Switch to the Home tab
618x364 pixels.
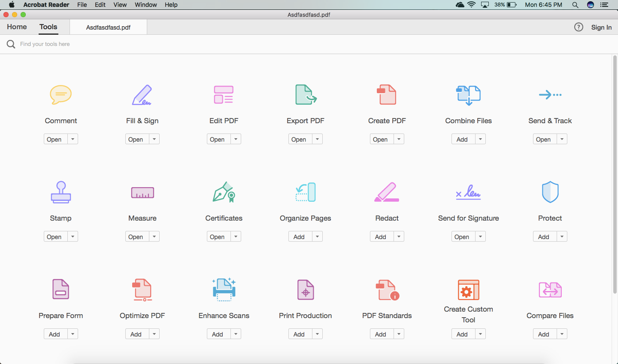pyautogui.click(x=17, y=27)
